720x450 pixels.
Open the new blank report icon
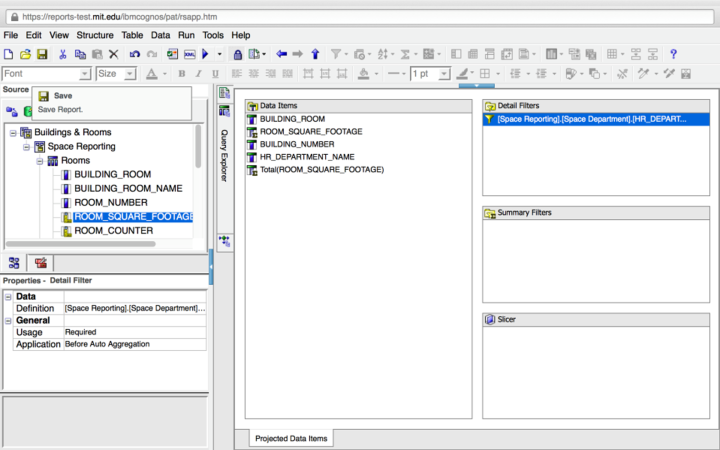coord(9,54)
